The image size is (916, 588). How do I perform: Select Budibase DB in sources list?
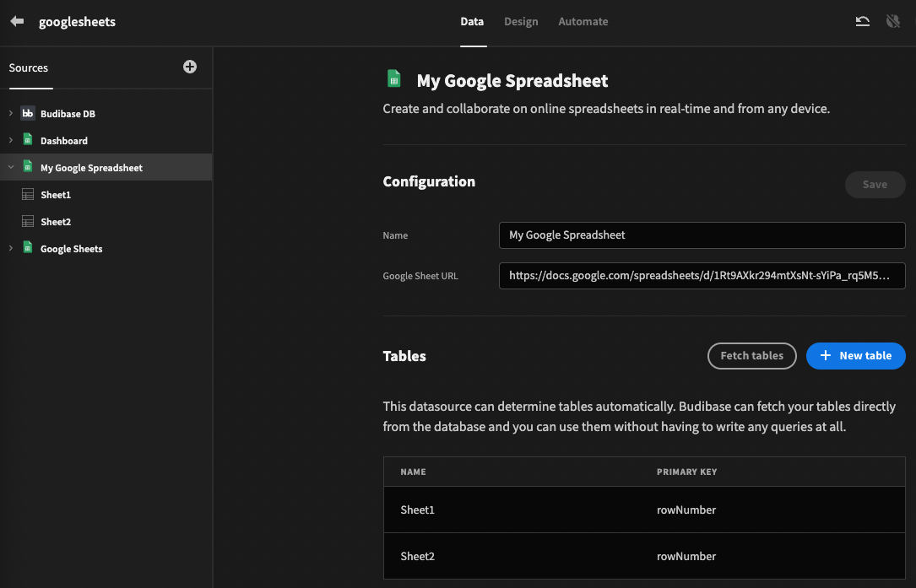[106, 113]
